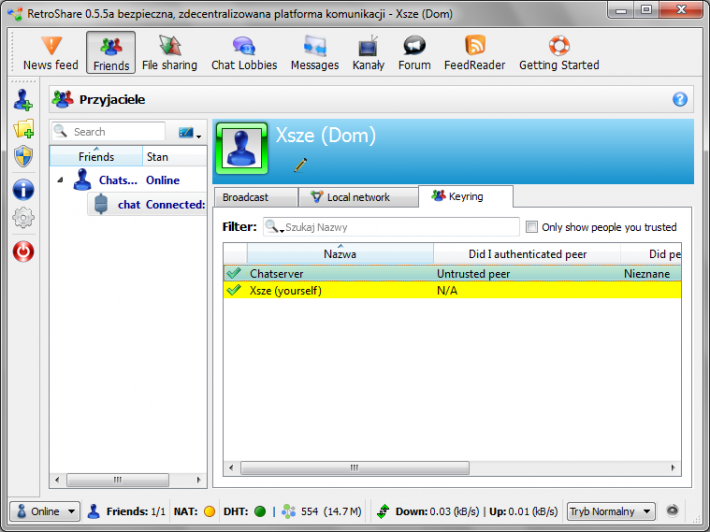The image size is (710, 532).
Task: Click the Down/Up transfer rate arrows icon
Action: pyautogui.click(x=383, y=511)
